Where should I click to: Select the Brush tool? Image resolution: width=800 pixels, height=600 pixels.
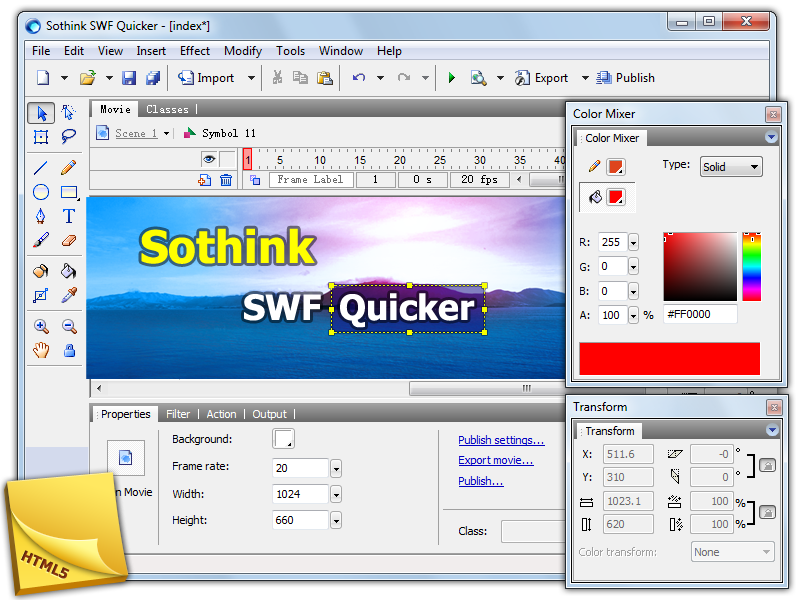[41, 240]
